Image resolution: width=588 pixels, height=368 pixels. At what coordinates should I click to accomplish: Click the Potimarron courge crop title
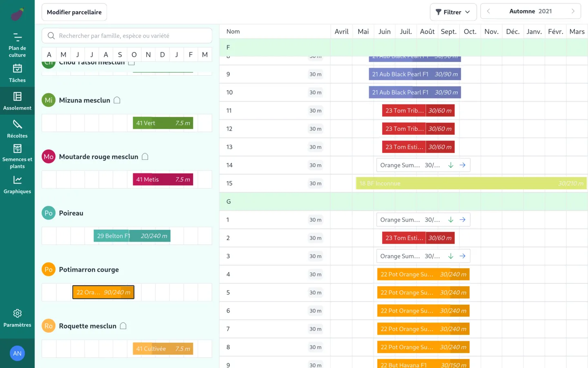pyautogui.click(x=89, y=269)
